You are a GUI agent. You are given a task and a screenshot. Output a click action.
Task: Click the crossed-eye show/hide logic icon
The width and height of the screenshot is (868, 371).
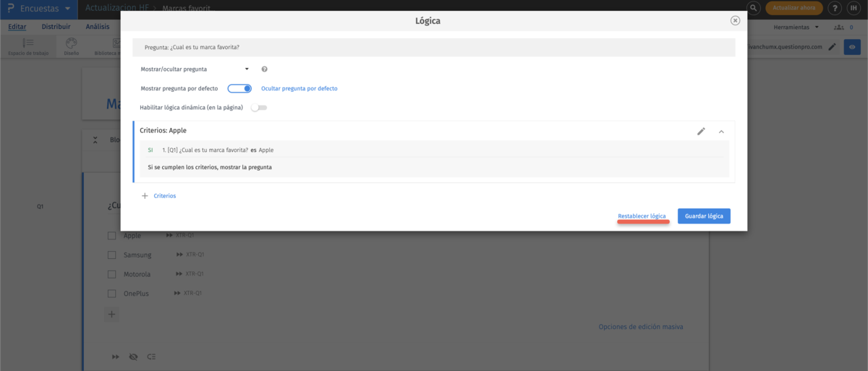pyautogui.click(x=133, y=357)
